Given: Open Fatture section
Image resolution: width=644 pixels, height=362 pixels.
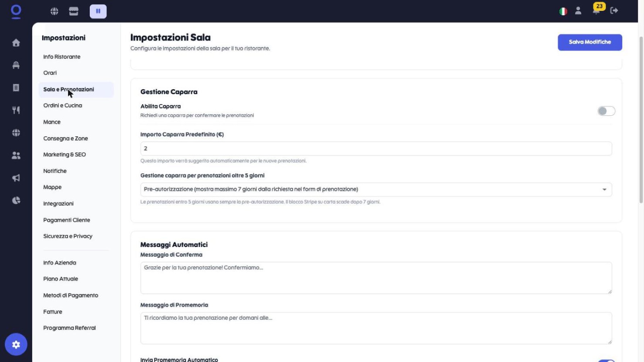Looking at the screenshot, I should (53, 312).
